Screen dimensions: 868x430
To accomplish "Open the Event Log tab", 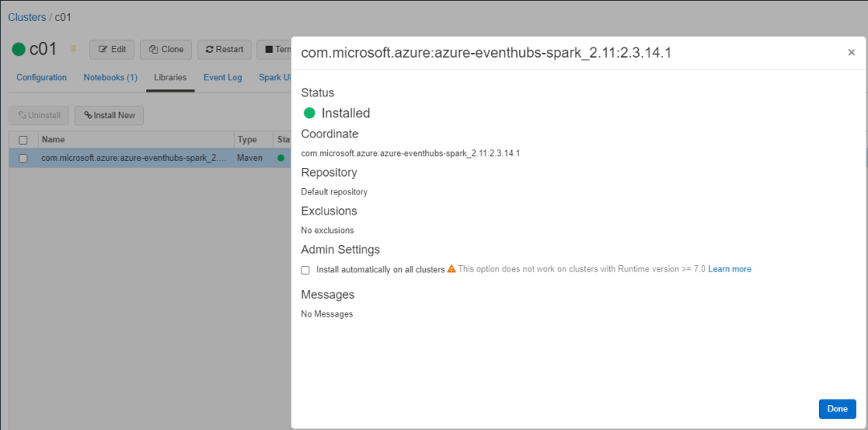I will tap(223, 77).
